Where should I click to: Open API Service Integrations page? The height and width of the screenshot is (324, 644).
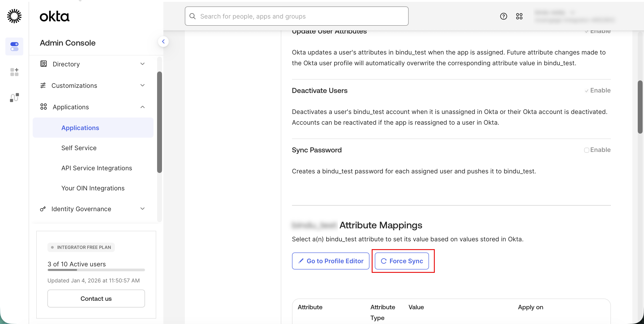pos(96,168)
